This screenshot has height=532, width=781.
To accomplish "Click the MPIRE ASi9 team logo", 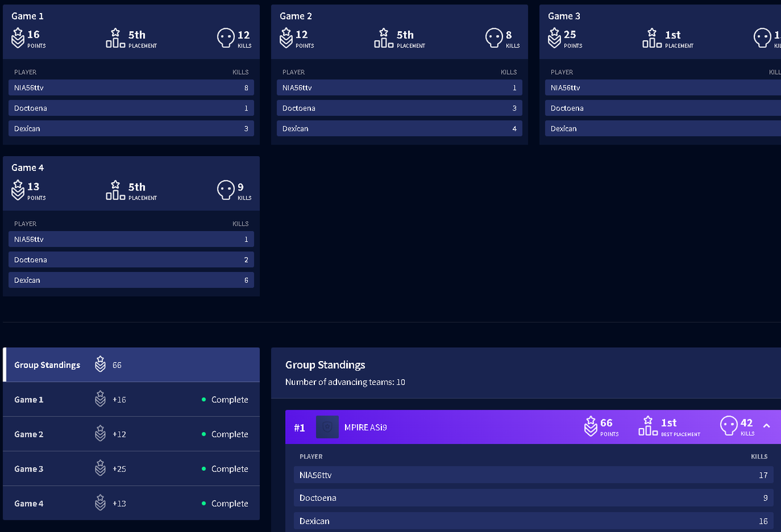I will (x=327, y=427).
